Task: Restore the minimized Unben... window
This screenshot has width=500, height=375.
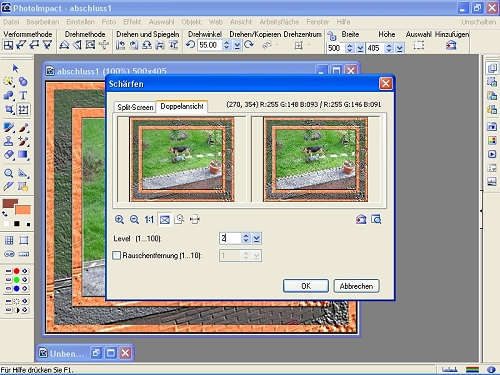Action: tap(96, 353)
